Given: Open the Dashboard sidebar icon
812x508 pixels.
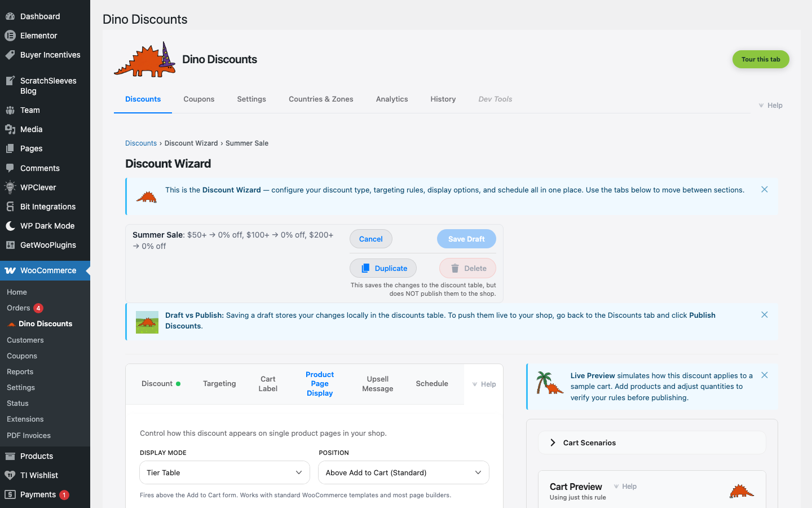Looking at the screenshot, I should (10, 16).
